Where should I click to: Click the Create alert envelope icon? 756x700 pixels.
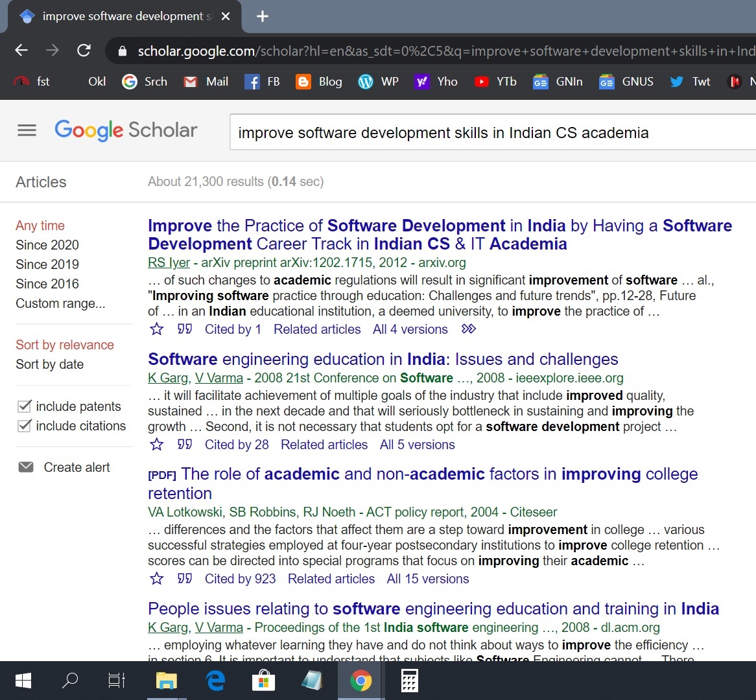[x=26, y=467]
